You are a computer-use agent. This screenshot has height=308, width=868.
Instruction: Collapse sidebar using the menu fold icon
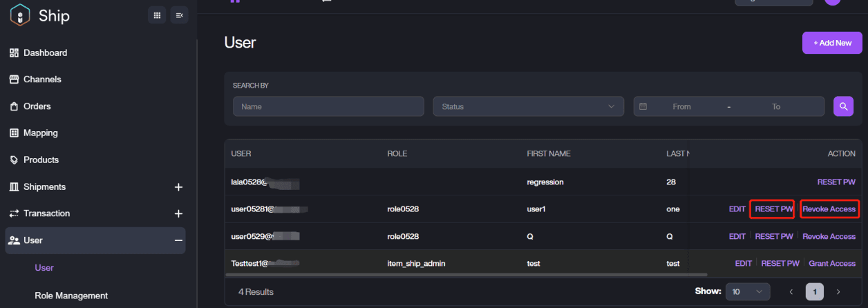(x=179, y=15)
